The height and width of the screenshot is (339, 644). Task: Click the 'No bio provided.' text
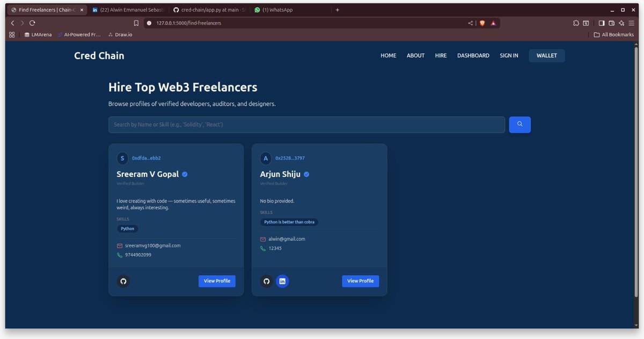277,201
